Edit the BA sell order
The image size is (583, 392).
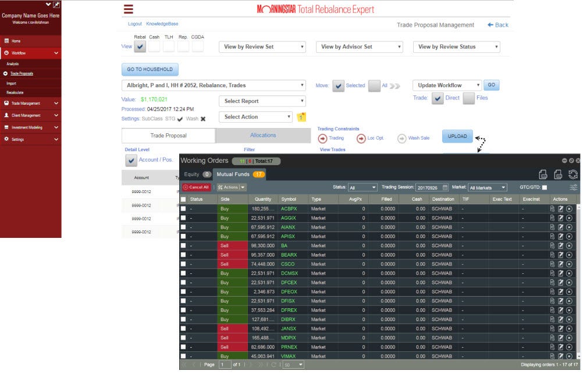click(560, 245)
